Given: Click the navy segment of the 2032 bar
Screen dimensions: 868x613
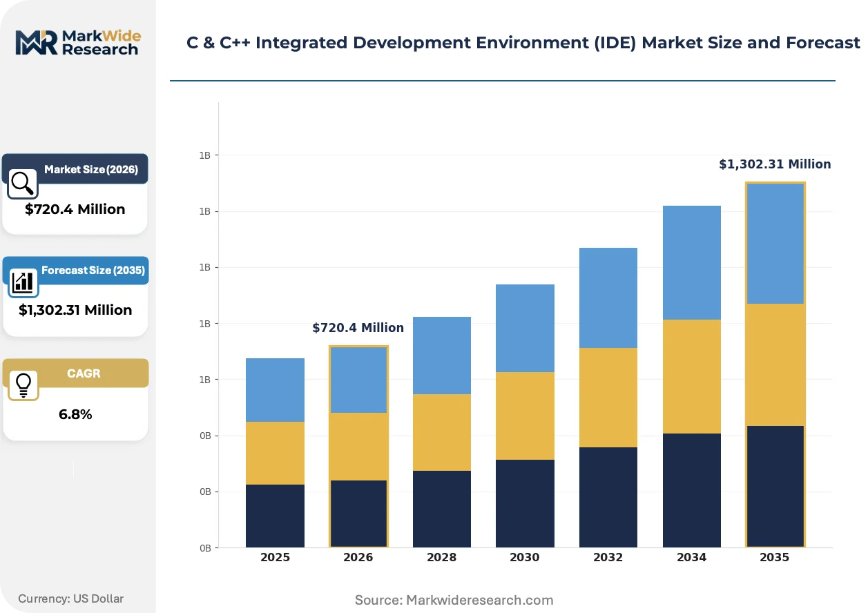Looking at the screenshot, I should pos(608,498).
